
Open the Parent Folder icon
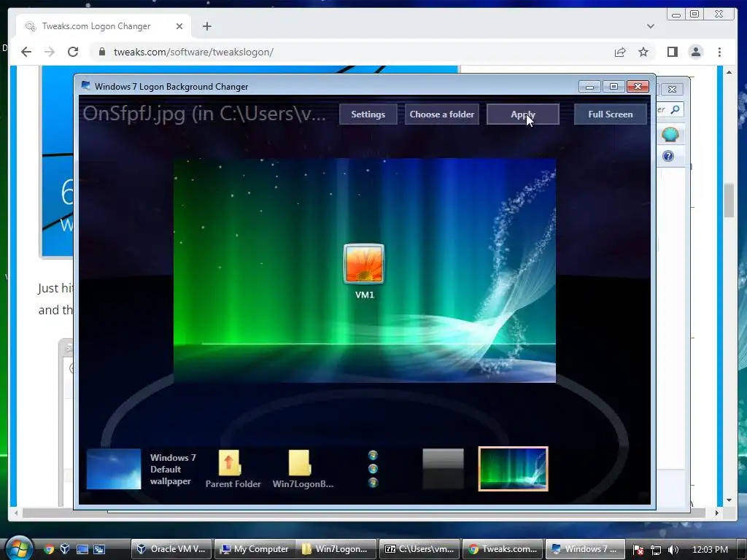[x=233, y=469]
